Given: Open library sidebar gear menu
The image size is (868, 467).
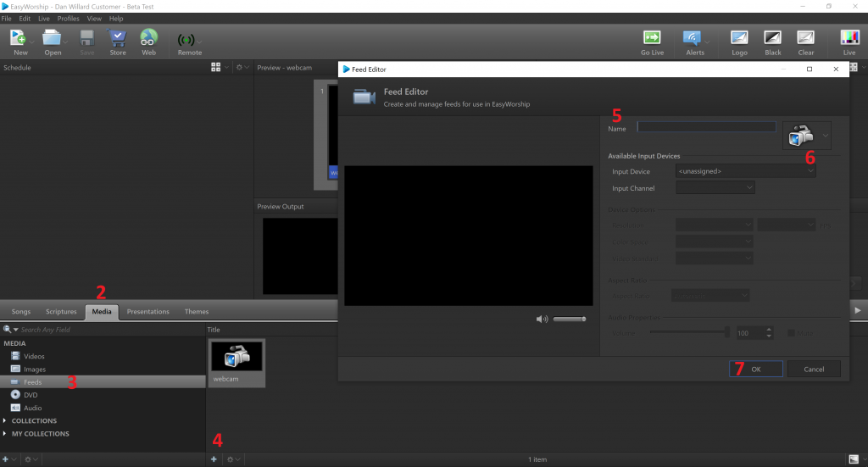Looking at the screenshot, I should coord(28,459).
